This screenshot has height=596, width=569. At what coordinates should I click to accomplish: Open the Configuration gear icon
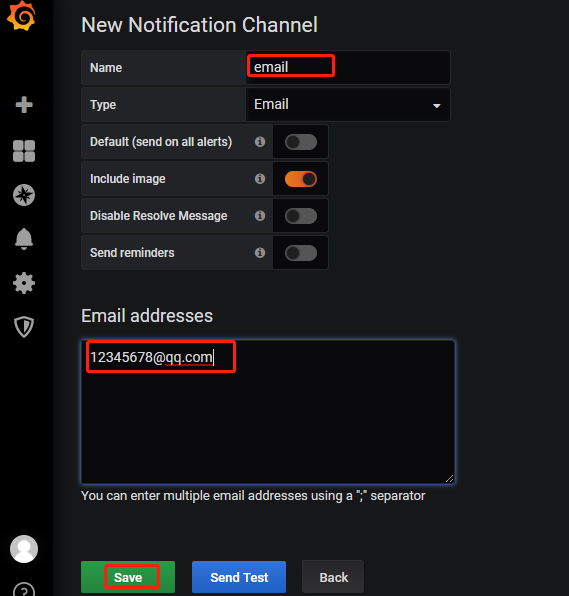click(24, 283)
